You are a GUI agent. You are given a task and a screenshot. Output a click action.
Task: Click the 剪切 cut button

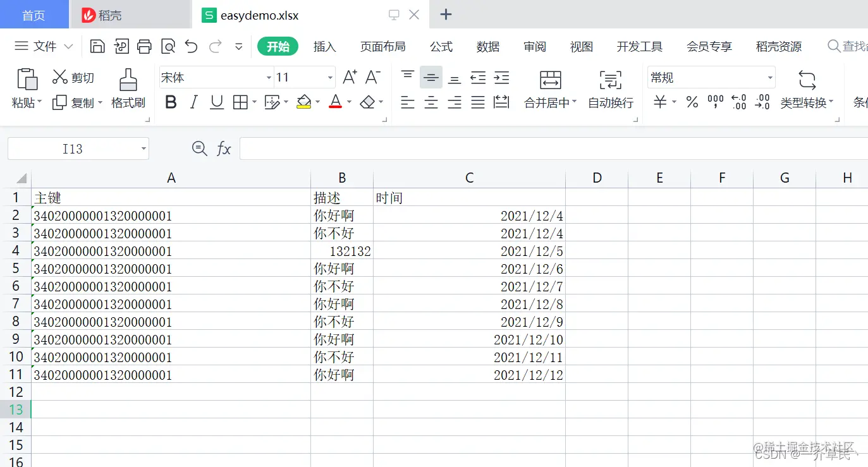click(x=75, y=77)
